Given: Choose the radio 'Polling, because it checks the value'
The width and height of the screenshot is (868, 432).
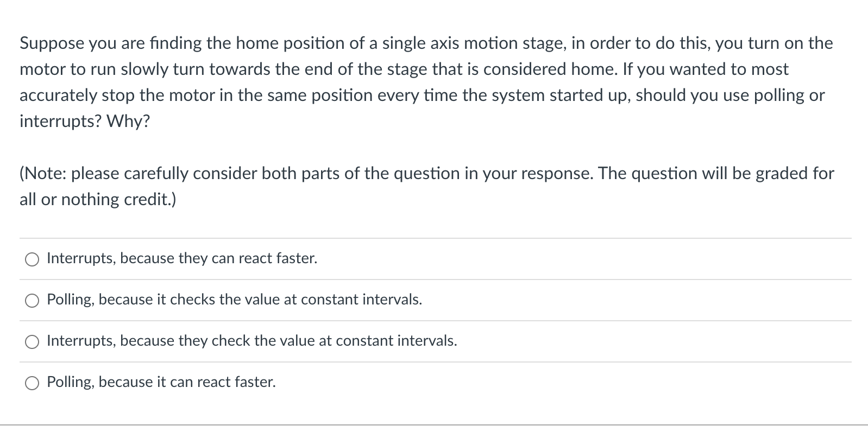Looking at the screenshot, I should pos(32,301).
